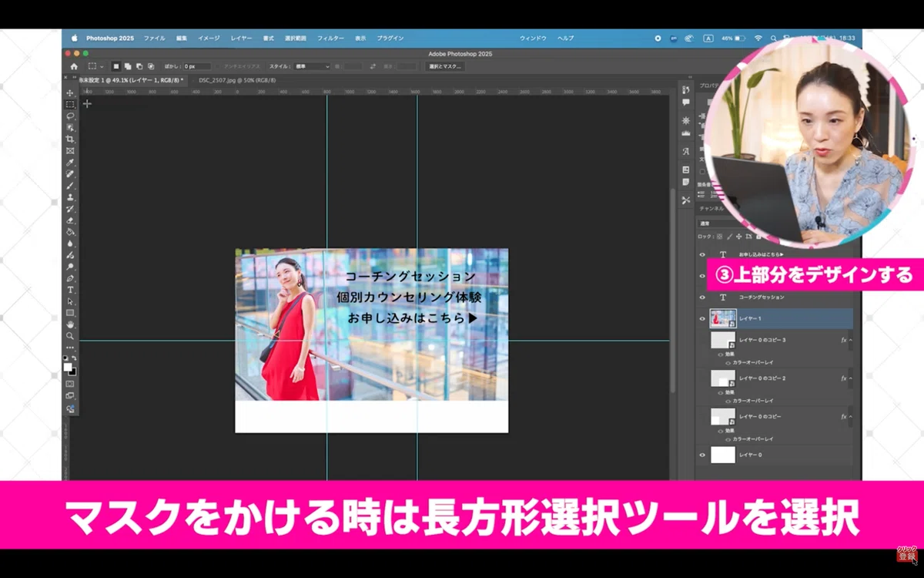Screen dimensions: 924x578
Task: Select the Lasso tool
Action: 70,116
